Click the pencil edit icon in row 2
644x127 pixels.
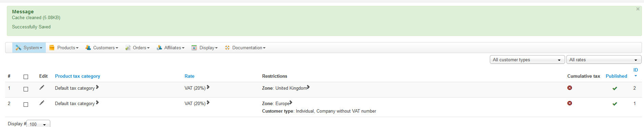click(x=42, y=103)
